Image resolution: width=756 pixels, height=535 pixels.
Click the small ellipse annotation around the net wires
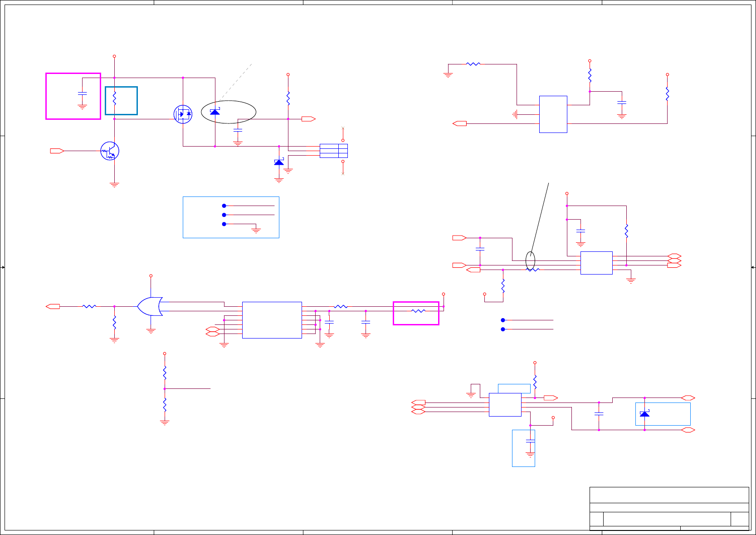point(530,261)
